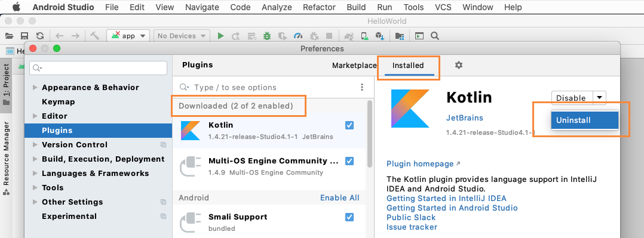
Task: Click the Make Project hammer icon
Action: (x=95, y=36)
